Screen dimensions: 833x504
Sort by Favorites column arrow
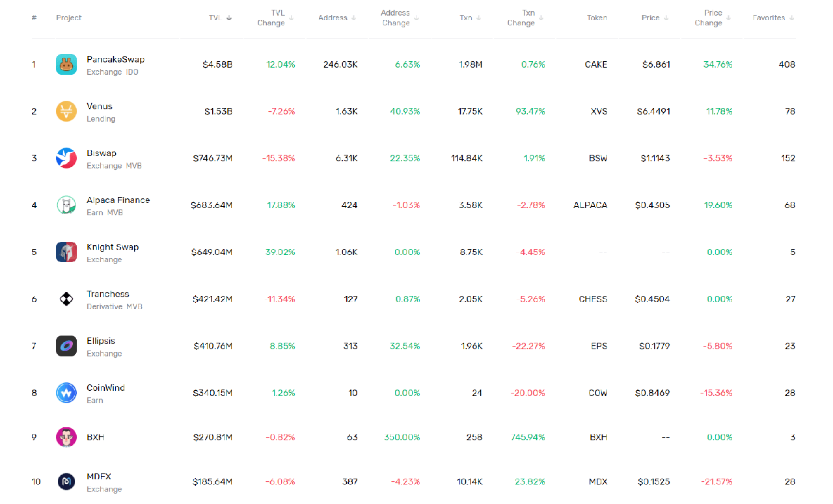(x=791, y=18)
